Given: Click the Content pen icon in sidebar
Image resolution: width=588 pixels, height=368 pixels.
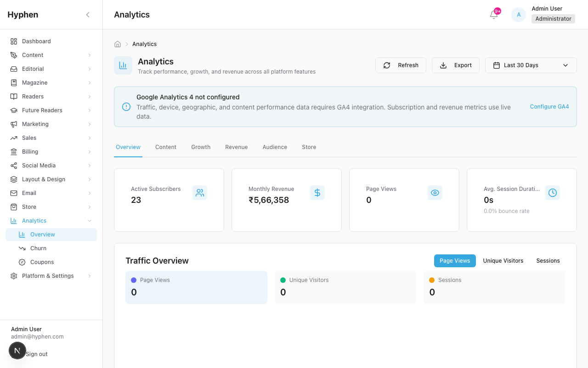Looking at the screenshot, I should 14,55.
